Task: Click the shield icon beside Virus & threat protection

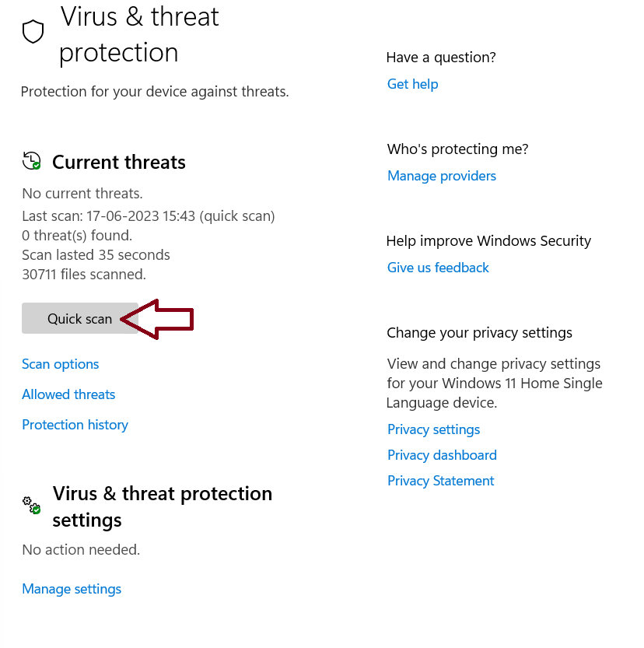Action: pyautogui.click(x=31, y=30)
